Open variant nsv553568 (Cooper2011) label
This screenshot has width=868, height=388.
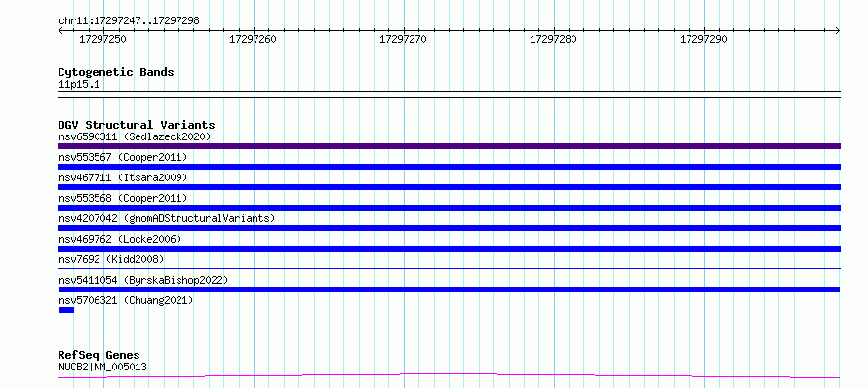[123, 198]
